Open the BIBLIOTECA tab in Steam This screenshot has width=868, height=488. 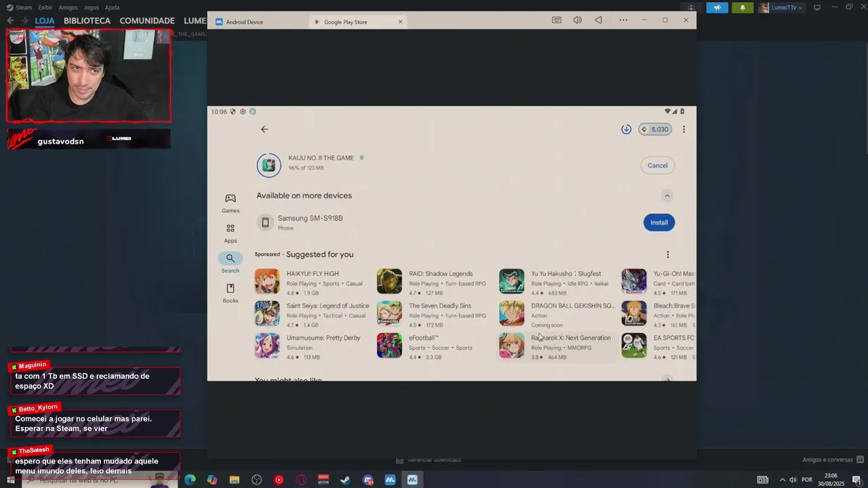87,20
